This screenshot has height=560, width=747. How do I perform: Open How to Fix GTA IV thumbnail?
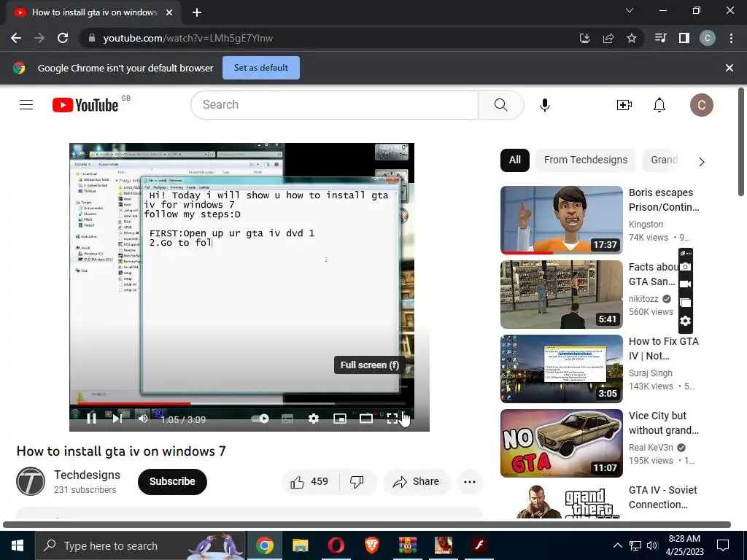(561, 368)
